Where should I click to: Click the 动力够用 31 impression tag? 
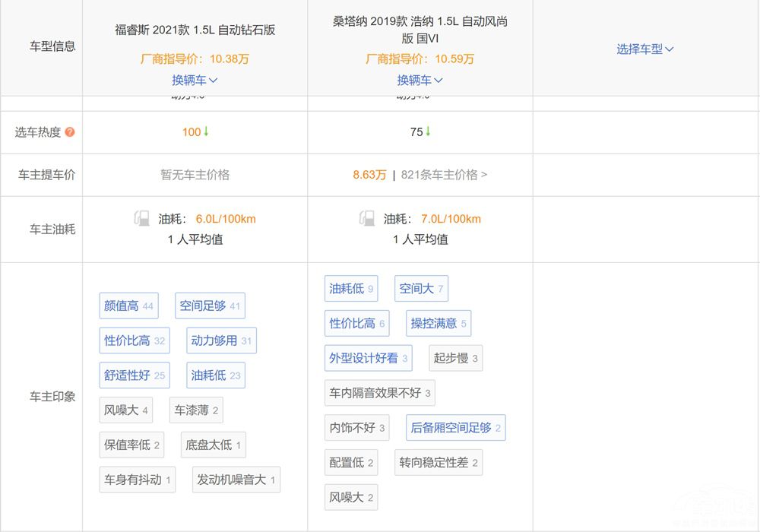tap(221, 340)
